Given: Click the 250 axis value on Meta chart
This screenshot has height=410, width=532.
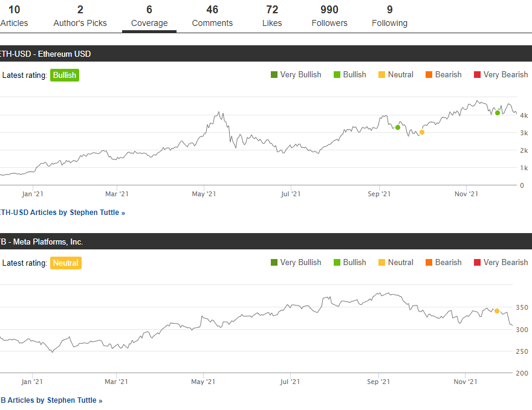Looking at the screenshot, I should (x=522, y=351).
